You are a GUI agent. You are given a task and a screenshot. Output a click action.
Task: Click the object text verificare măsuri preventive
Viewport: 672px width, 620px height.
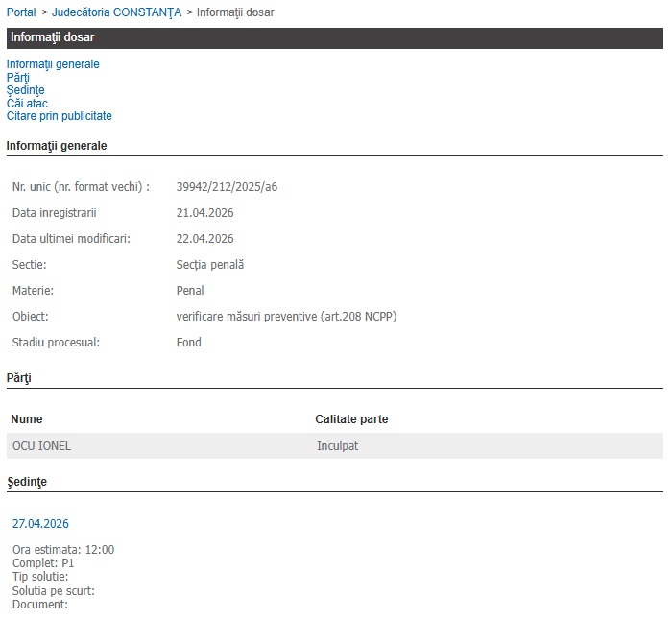tap(286, 316)
